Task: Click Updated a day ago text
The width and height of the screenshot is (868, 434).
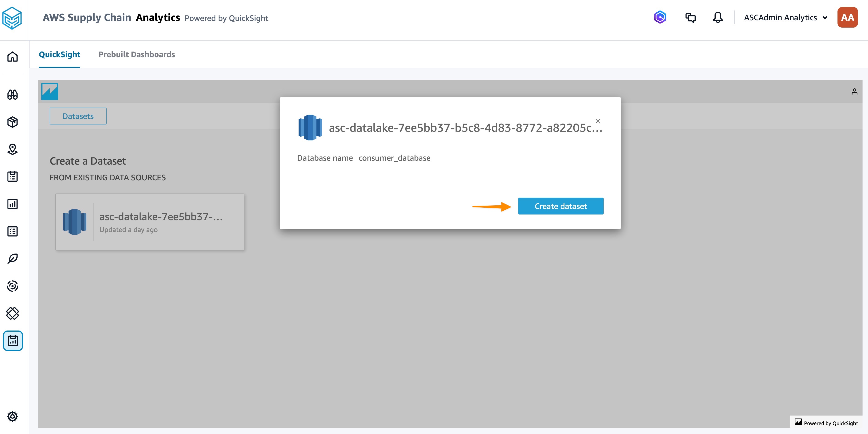Action: click(x=128, y=230)
